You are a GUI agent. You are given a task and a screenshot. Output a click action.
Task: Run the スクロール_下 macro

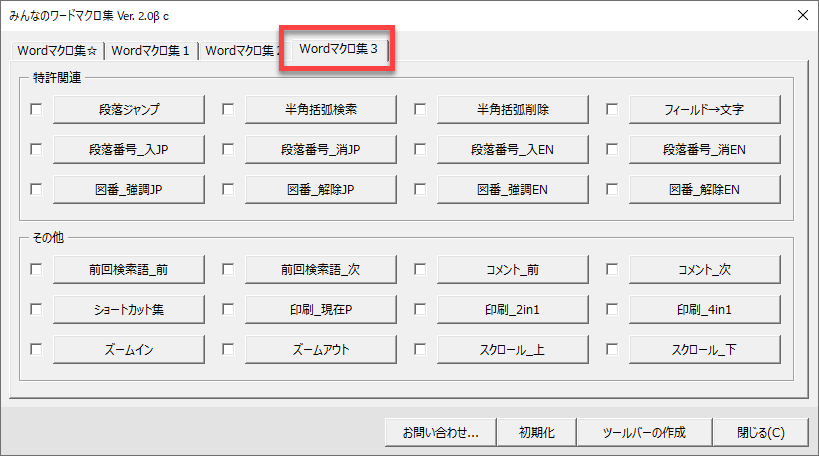pyautogui.click(x=704, y=349)
